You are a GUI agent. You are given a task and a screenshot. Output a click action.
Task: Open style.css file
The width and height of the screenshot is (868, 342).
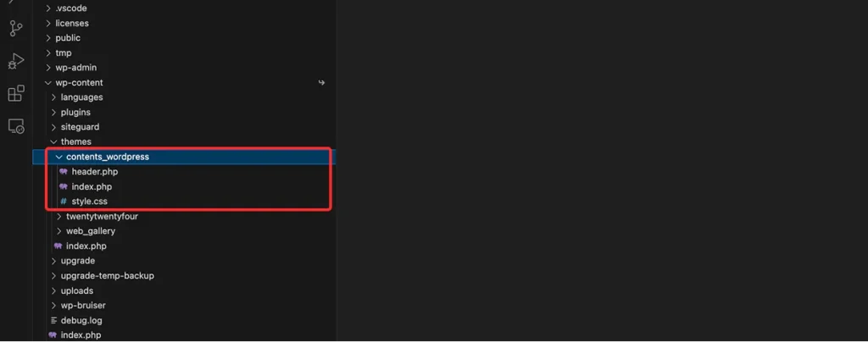tap(89, 201)
